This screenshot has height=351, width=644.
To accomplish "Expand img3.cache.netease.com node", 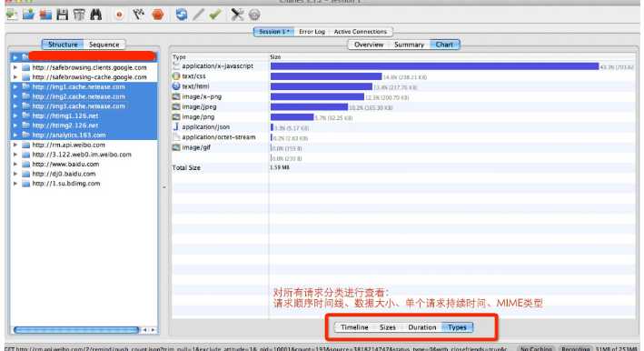I will coord(15,106).
